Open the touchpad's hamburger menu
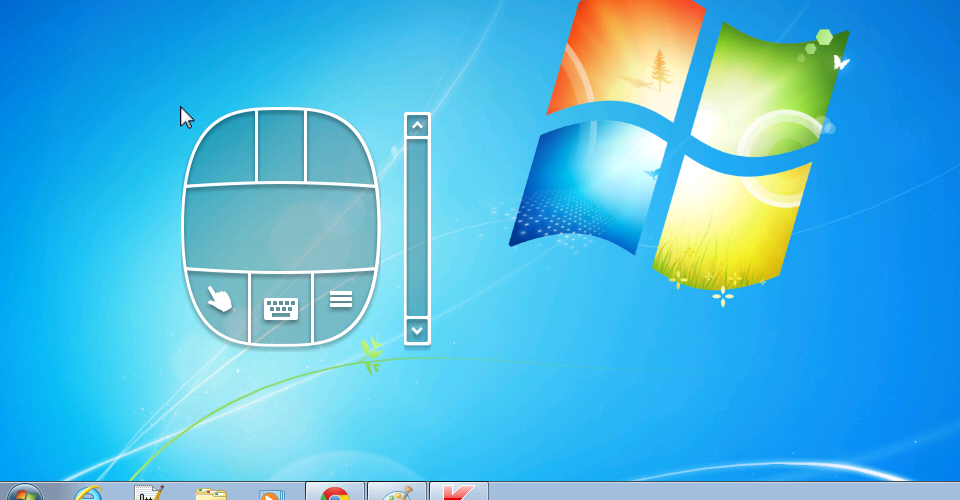This screenshot has width=960, height=500. (341, 299)
